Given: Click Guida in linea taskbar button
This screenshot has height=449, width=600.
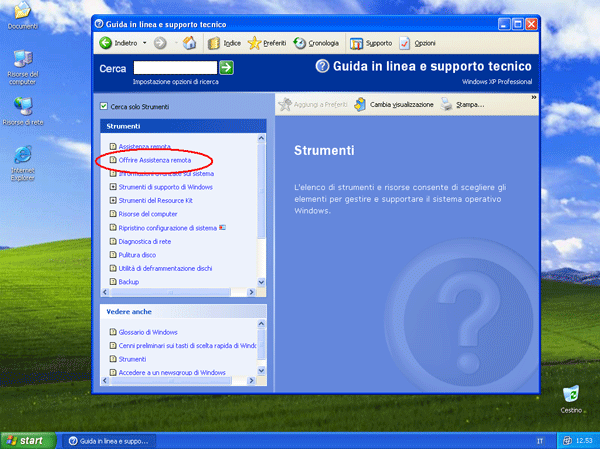Looking at the screenshot, I should pos(109,441).
